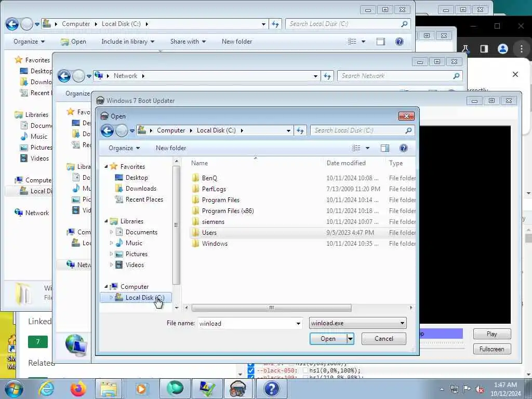Click Search Local Disk field in Open dialog
The image size is (532, 399).
pyautogui.click(x=358, y=130)
